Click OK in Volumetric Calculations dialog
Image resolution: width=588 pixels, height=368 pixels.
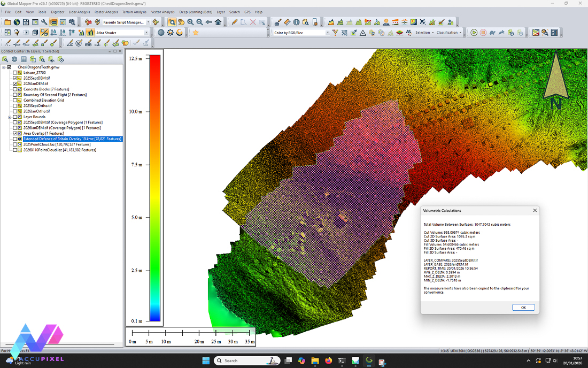click(523, 307)
